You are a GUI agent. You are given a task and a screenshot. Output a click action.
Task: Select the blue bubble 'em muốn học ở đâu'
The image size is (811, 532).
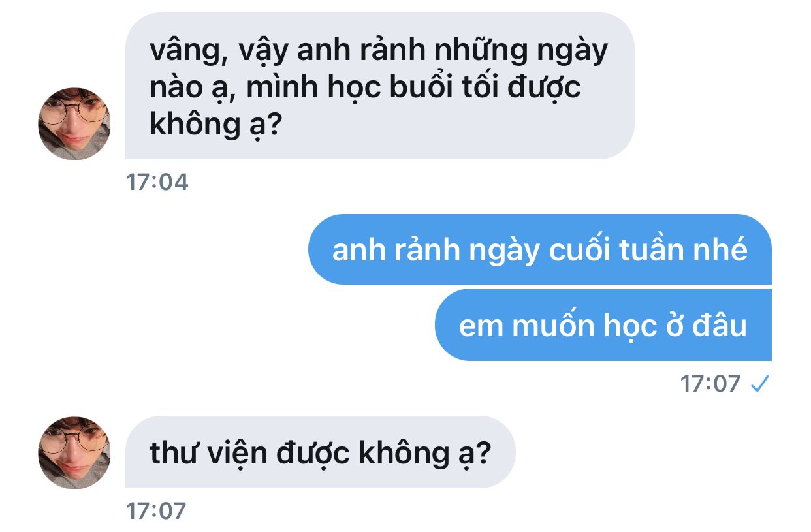pyautogui.click(x=603, y=325)
